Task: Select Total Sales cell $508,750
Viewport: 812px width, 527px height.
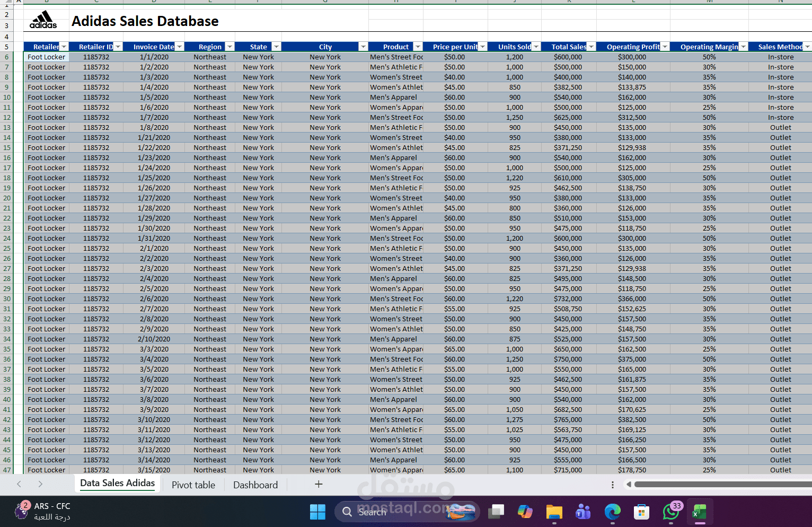Action: [x=569, y=309]
